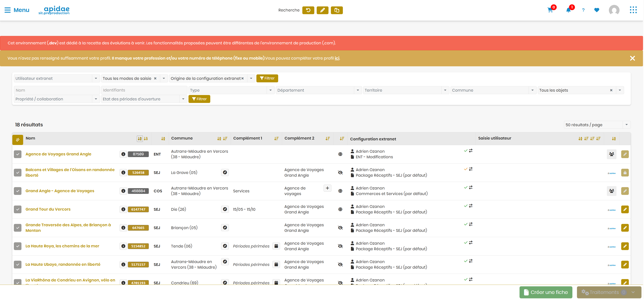
Task: Edit La Haute Roya with pencil button
Action: tap(625, 246)
